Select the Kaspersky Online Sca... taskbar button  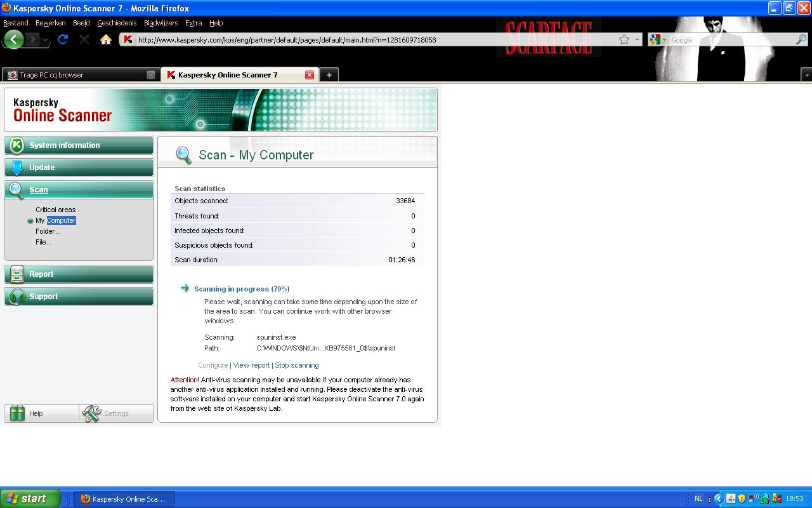tap(124, 499)
